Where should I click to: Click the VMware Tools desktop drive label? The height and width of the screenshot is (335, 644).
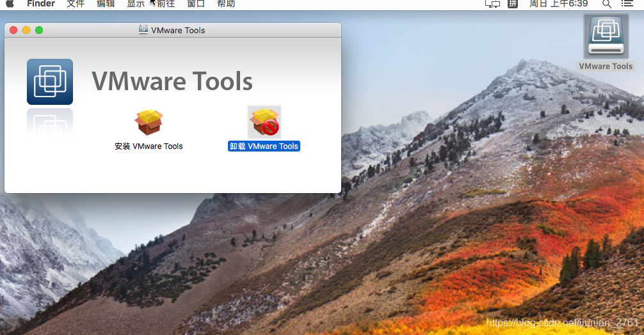(x=606, y=66)
